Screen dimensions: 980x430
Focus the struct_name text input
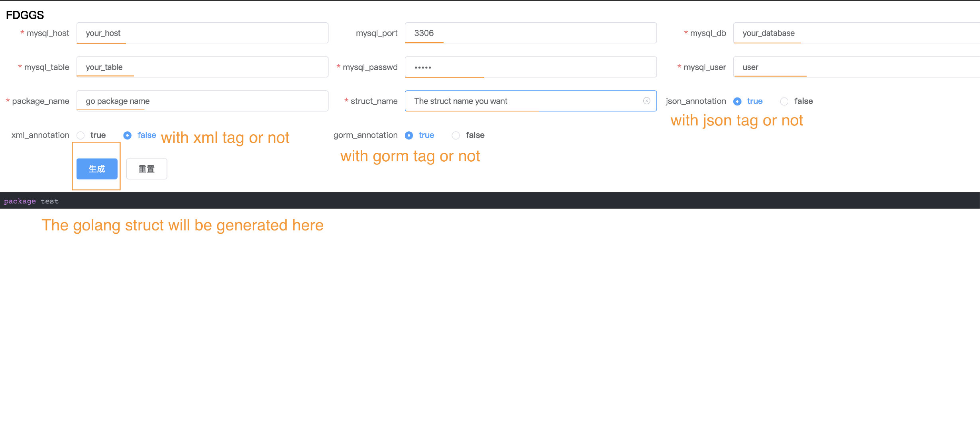[x=522, y=101]
